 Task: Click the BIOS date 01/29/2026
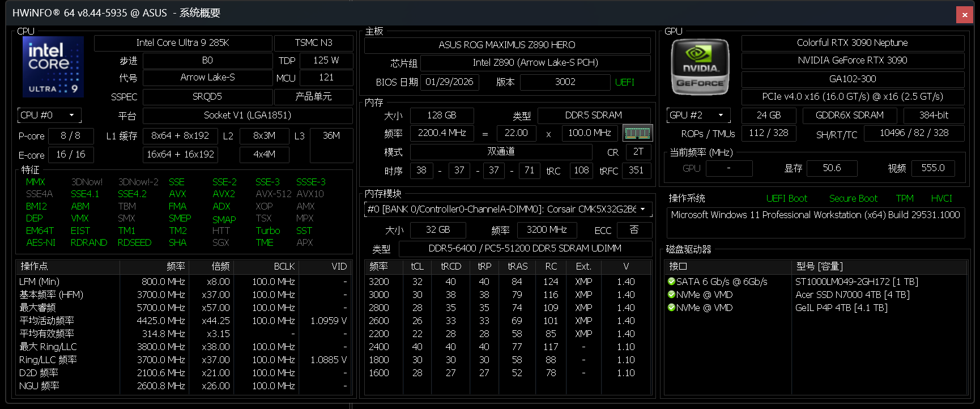pos(449,82)
